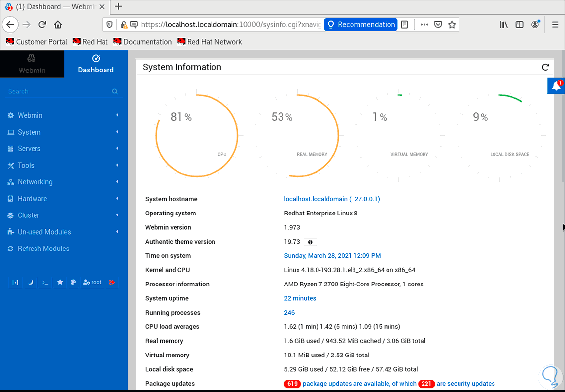Select the Webmin version 1.973 value
565x392 pixels.
[x=292, y=227]
